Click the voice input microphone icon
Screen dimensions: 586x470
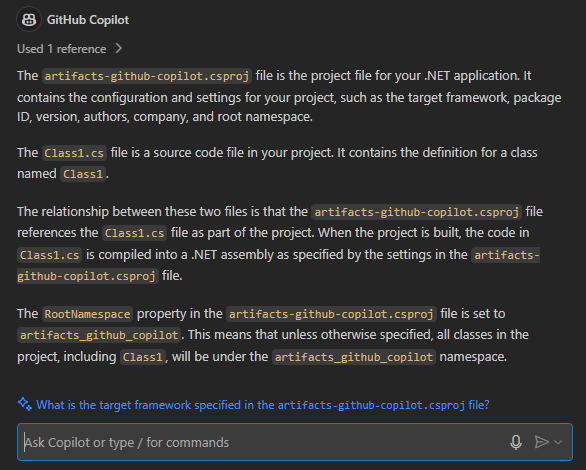(x=516, y=442)
